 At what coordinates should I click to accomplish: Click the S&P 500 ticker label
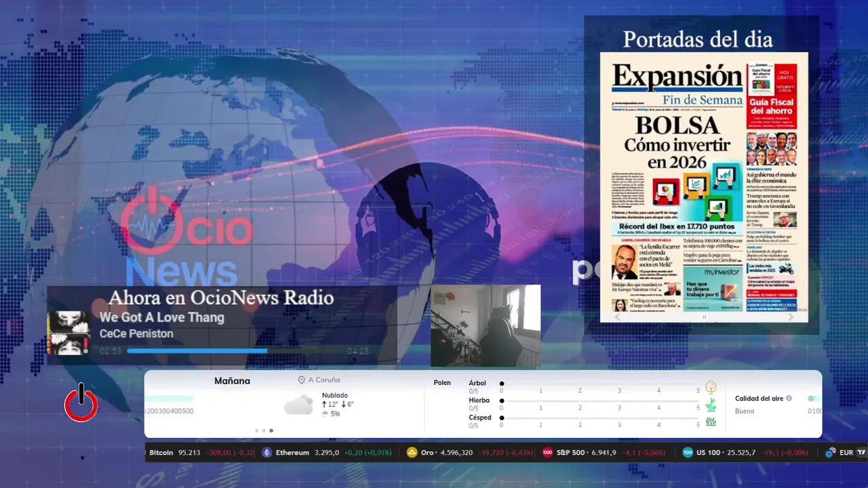click(x=570, y=453)
